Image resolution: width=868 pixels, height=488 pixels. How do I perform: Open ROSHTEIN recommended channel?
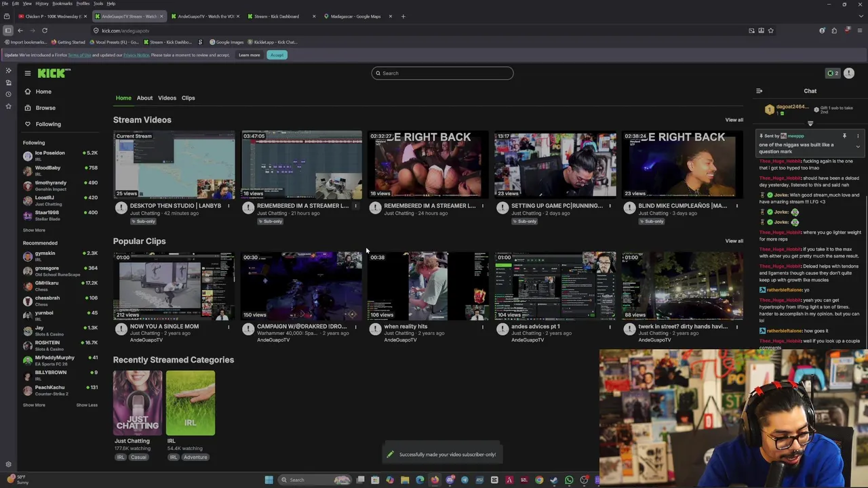pos(60,346)
